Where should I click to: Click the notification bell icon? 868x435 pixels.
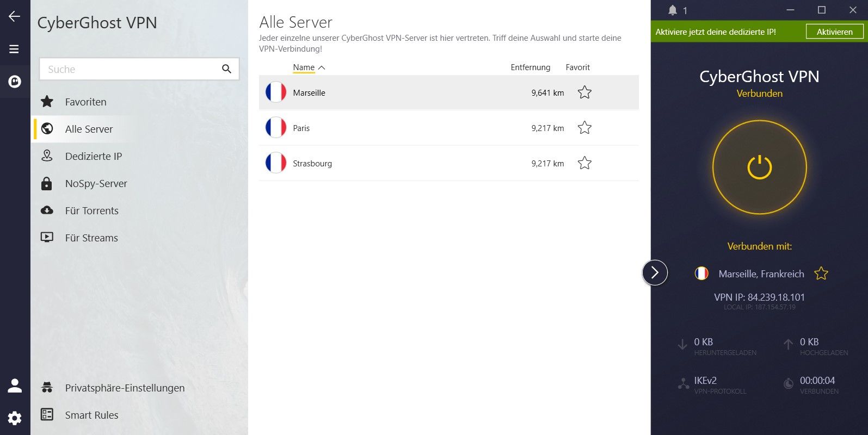(x=673, y=10)
